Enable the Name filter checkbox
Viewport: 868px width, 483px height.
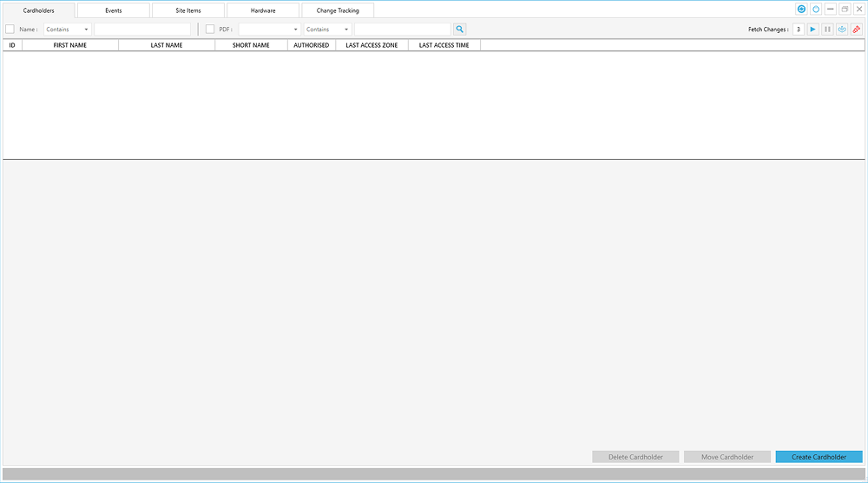pos(10,30)
